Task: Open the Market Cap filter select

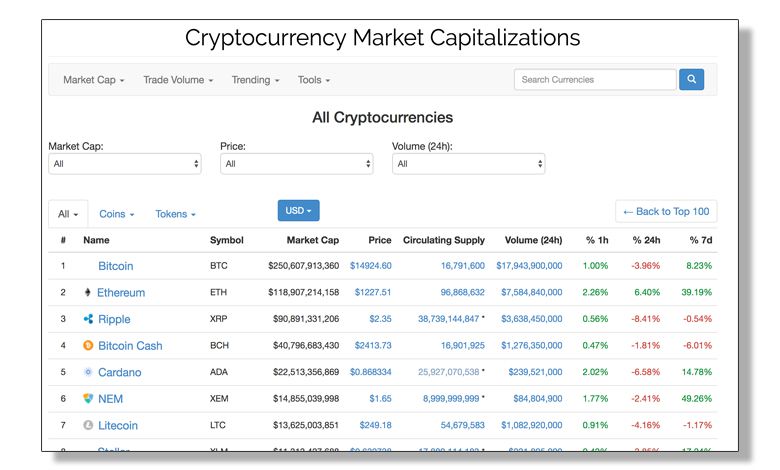Action: pos(125,164)
